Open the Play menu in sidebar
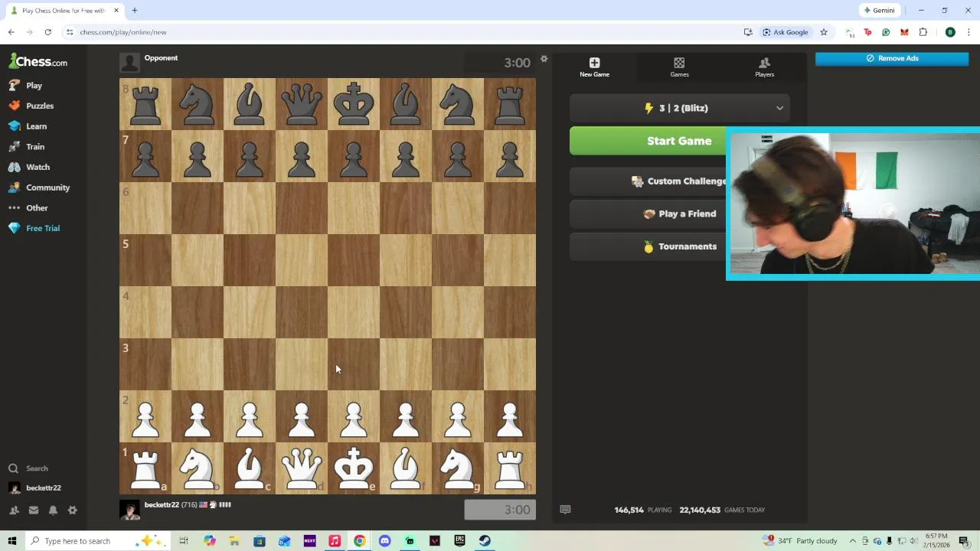This screenshot has width=980, height=551. click(25, 86)
